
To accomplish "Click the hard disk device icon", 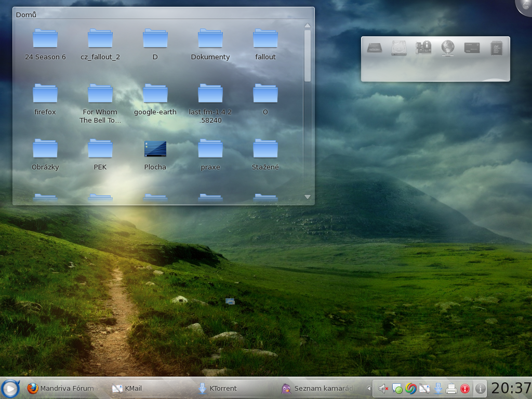I will [399, 48].
